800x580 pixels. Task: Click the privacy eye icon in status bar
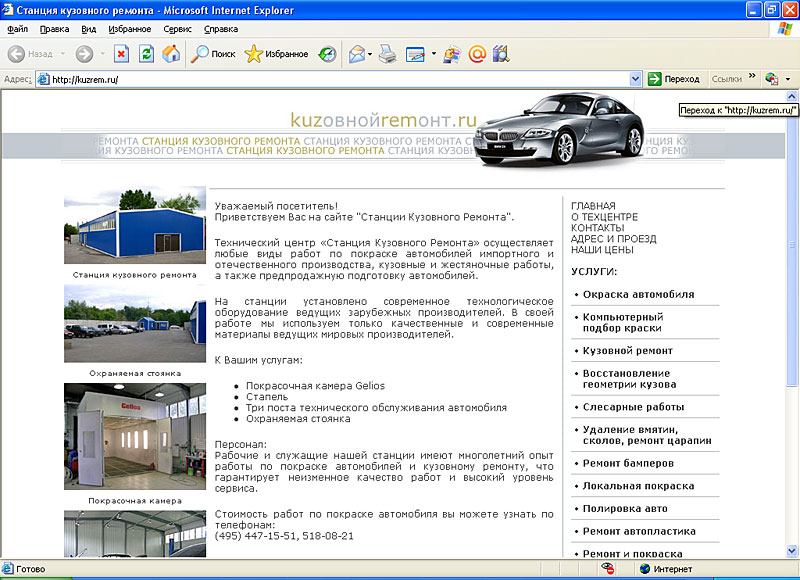point(606,568)
